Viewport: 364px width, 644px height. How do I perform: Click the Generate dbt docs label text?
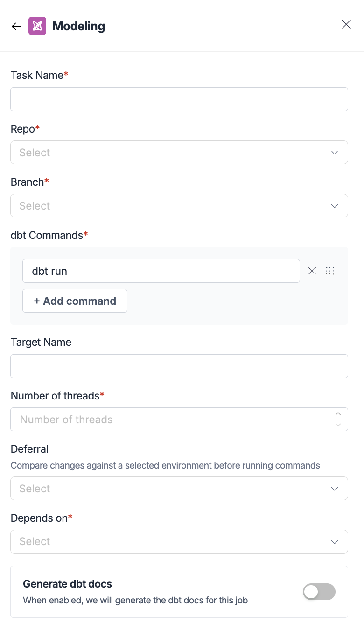coord(67,584)
